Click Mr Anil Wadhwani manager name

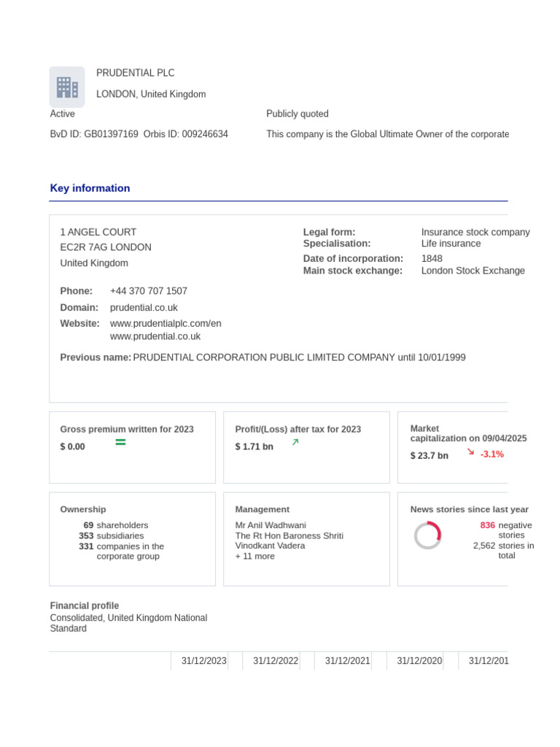(x=271, y=525)
